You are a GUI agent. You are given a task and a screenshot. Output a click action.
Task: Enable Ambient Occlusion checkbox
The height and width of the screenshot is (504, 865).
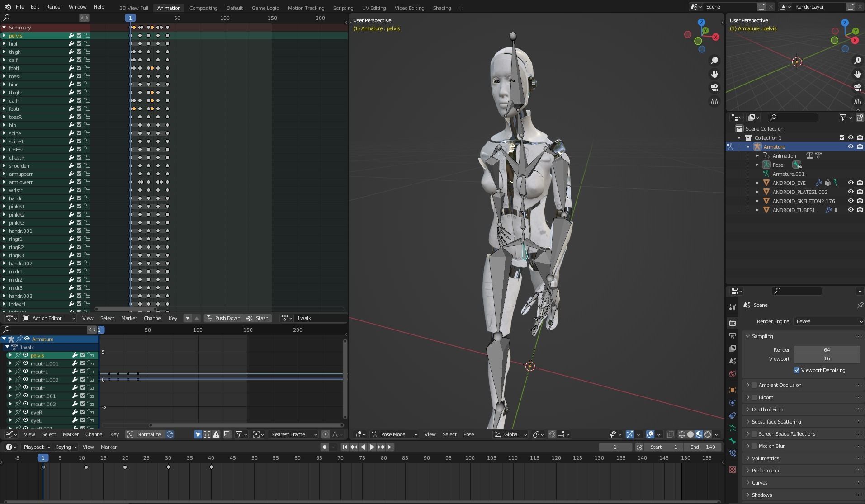[754, 385]
